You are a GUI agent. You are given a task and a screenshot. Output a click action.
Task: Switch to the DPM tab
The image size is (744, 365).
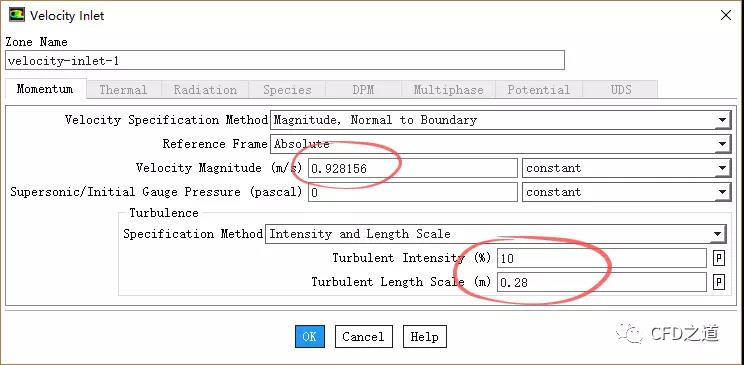363,90
